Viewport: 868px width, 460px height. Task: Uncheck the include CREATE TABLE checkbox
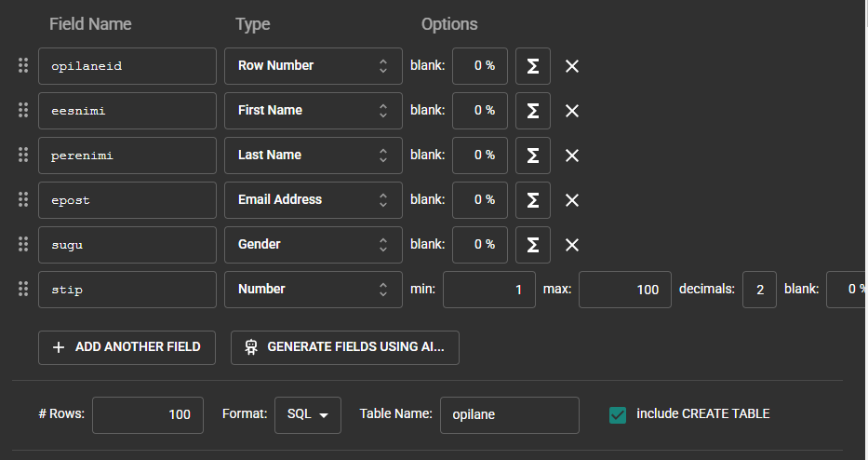pos(617,414)
